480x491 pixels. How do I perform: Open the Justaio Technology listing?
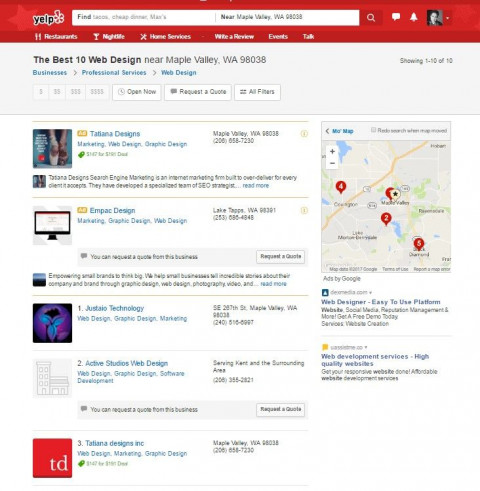point(114,308)
